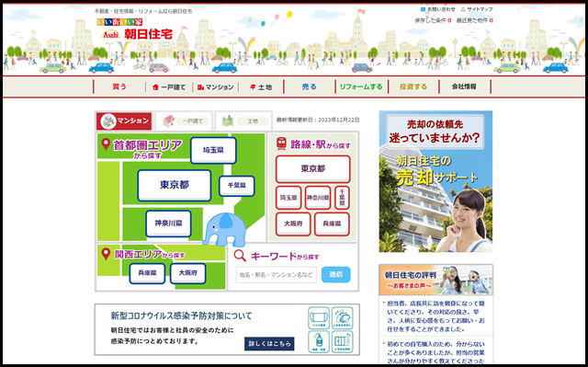Choose 東京都 on the area map
588x367 pixels.
pos(175,185)
